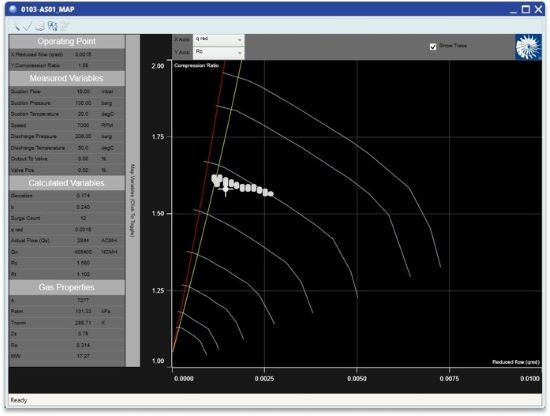550x416 pixels.
Task: Select the Patm row in Gas Properties
Action: point(67,311)
